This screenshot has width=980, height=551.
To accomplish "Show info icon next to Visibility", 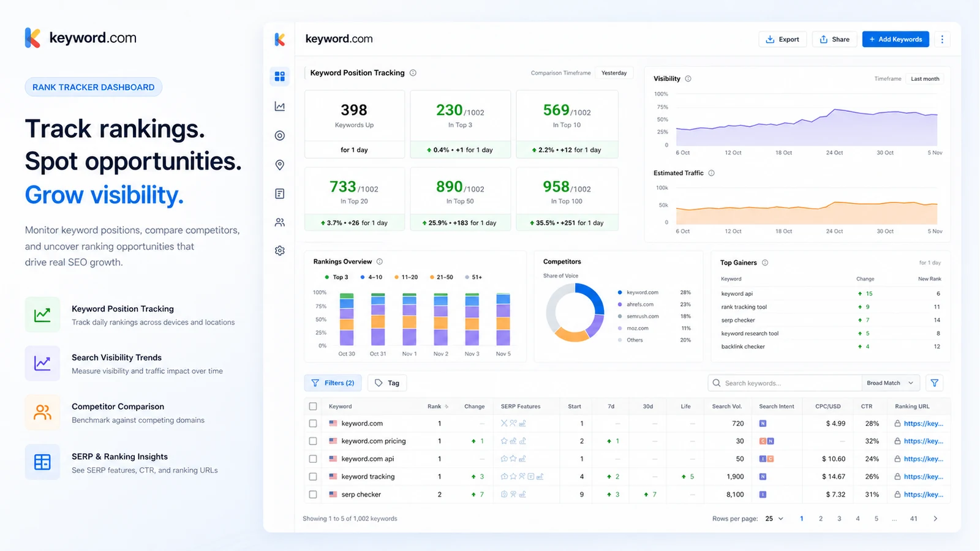I will (x=688, y=78).
